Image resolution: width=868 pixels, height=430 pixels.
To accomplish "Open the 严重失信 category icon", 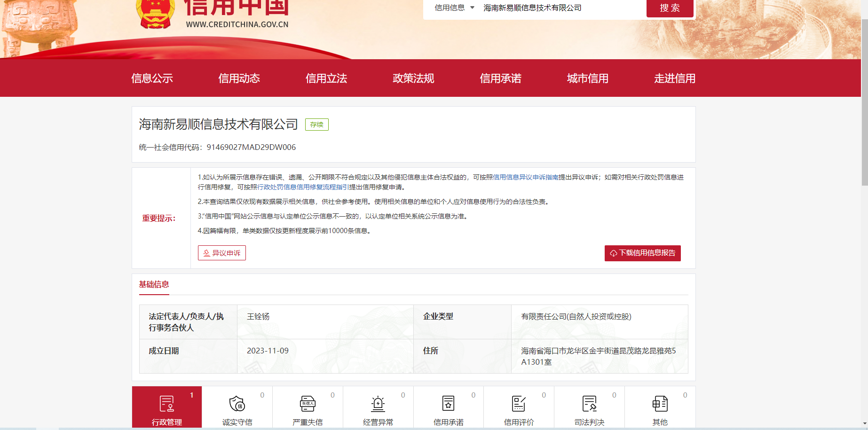I will [308, 404].
